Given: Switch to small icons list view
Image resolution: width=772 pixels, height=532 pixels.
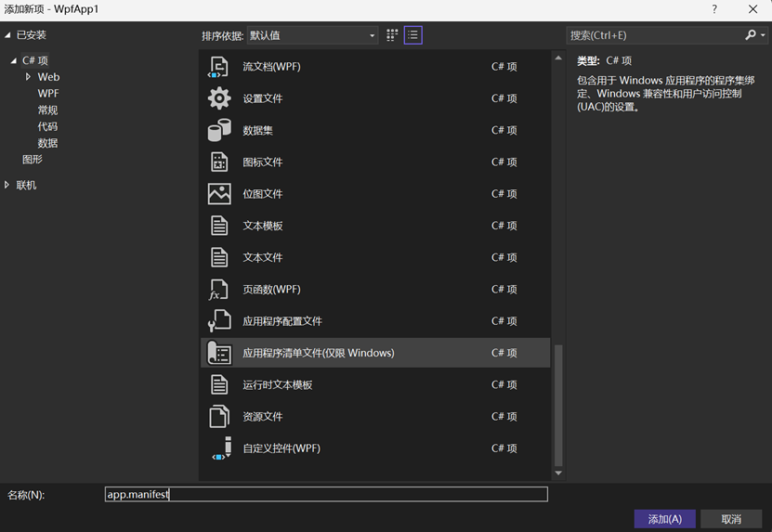Looking at the screenshot, I should [412, 35].
